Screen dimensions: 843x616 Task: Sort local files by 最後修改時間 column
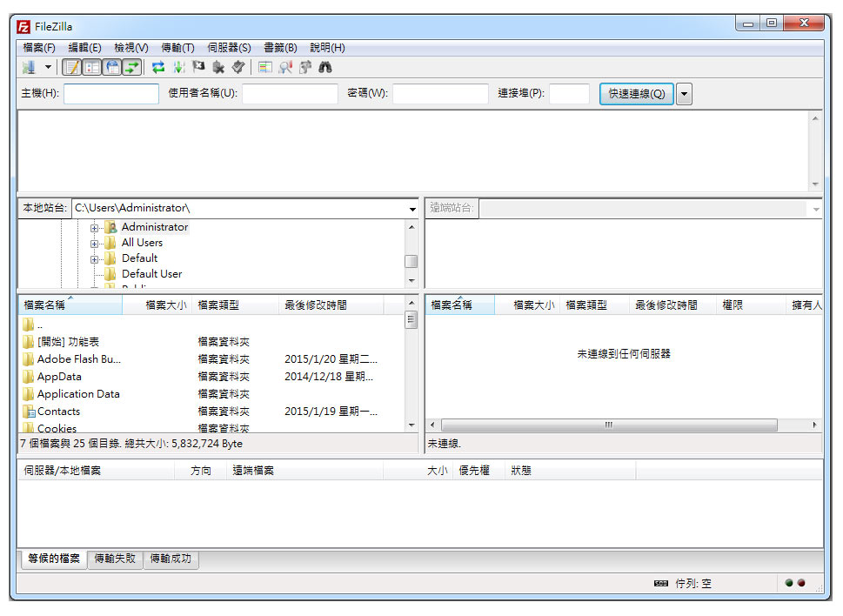[331, 305]
